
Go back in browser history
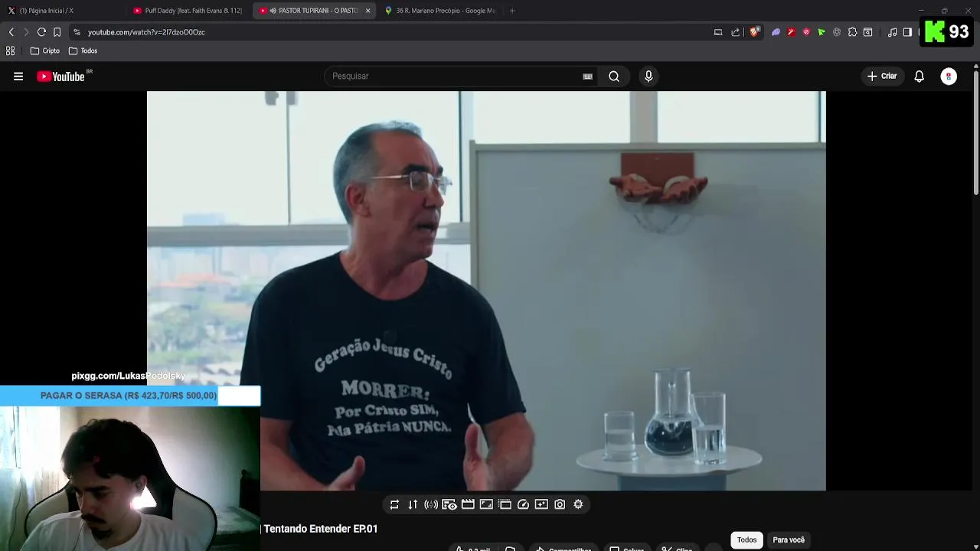click(x=11, y=32)
